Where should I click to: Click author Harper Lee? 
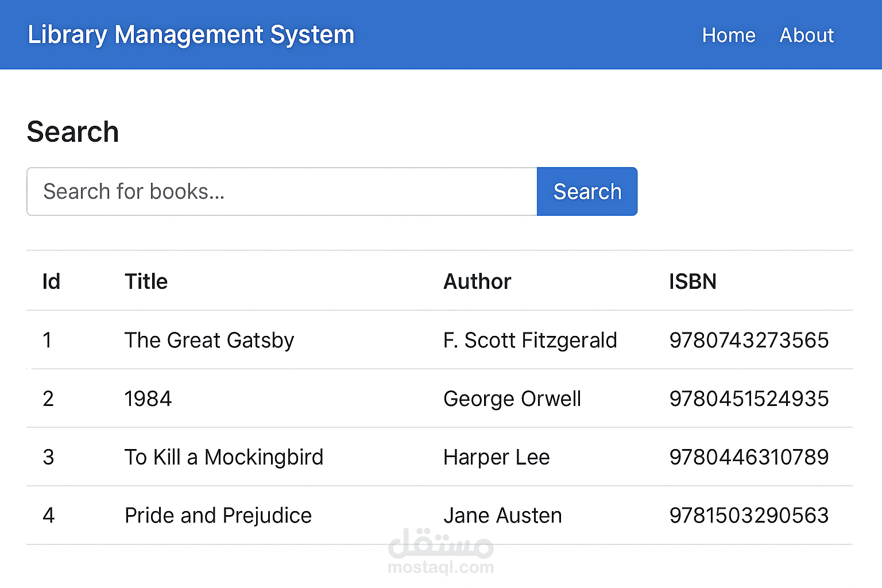click(x=496, y=458)
